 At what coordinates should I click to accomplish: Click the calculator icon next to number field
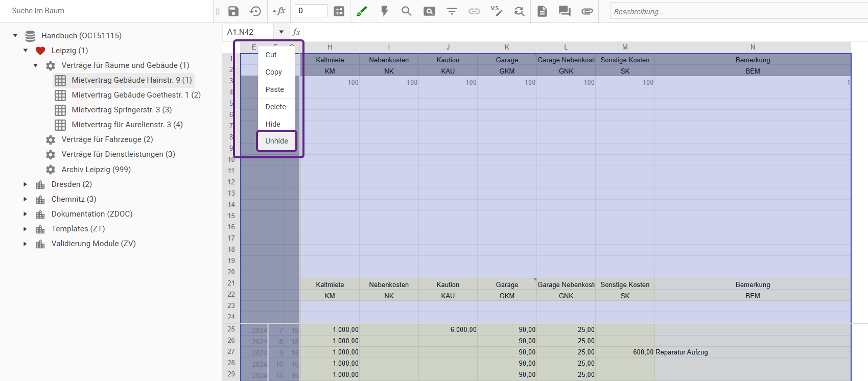tap(339, 11)
